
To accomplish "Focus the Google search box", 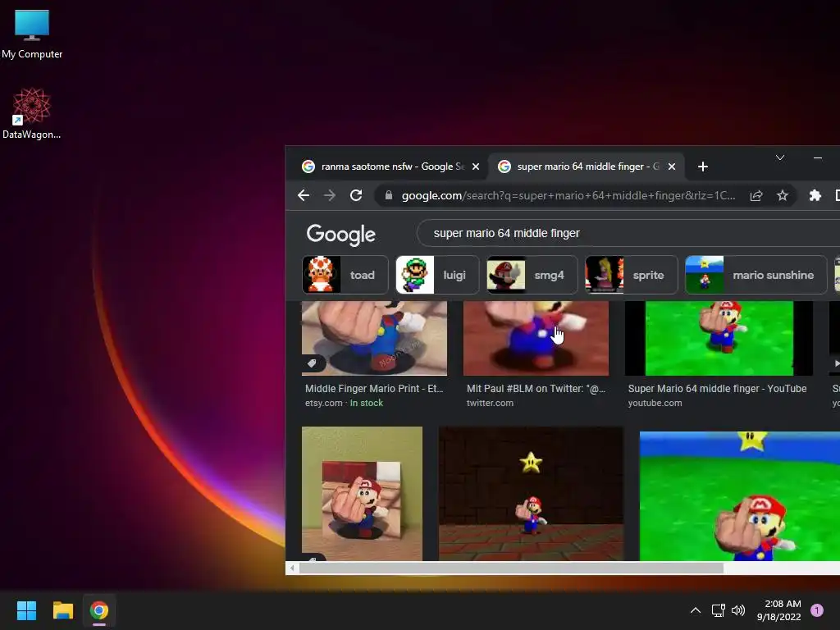I will click(628, 233).
